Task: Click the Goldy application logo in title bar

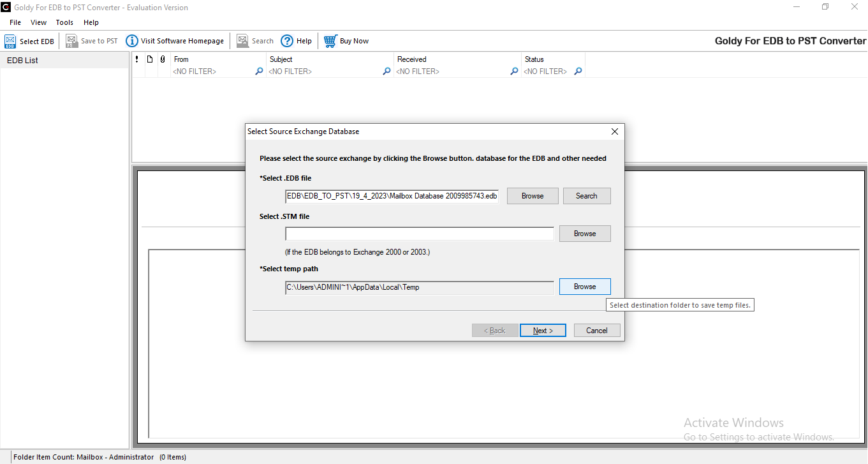Action: (x=6, y=7)
